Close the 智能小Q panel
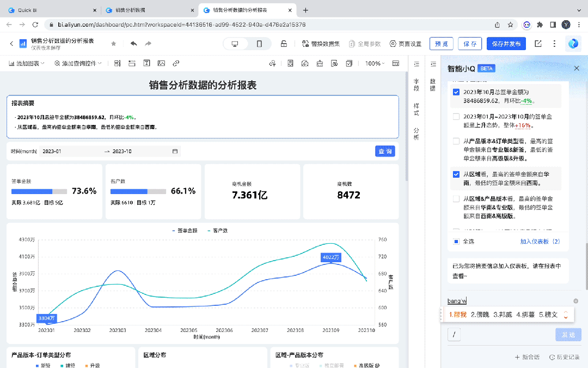The image size is (588, 368). tap(577, 68)
